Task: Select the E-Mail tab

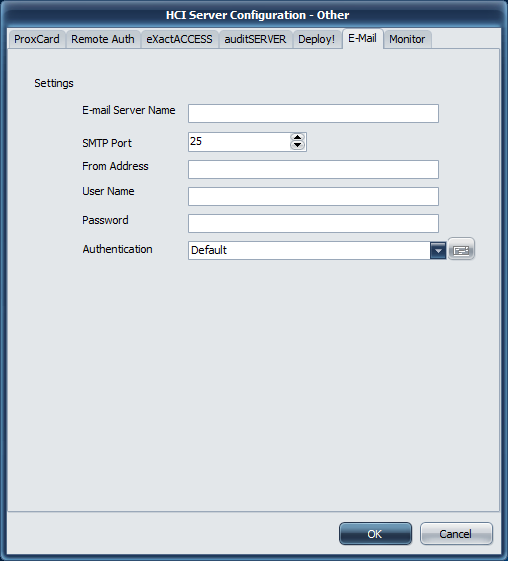Action: pos(362,38)
